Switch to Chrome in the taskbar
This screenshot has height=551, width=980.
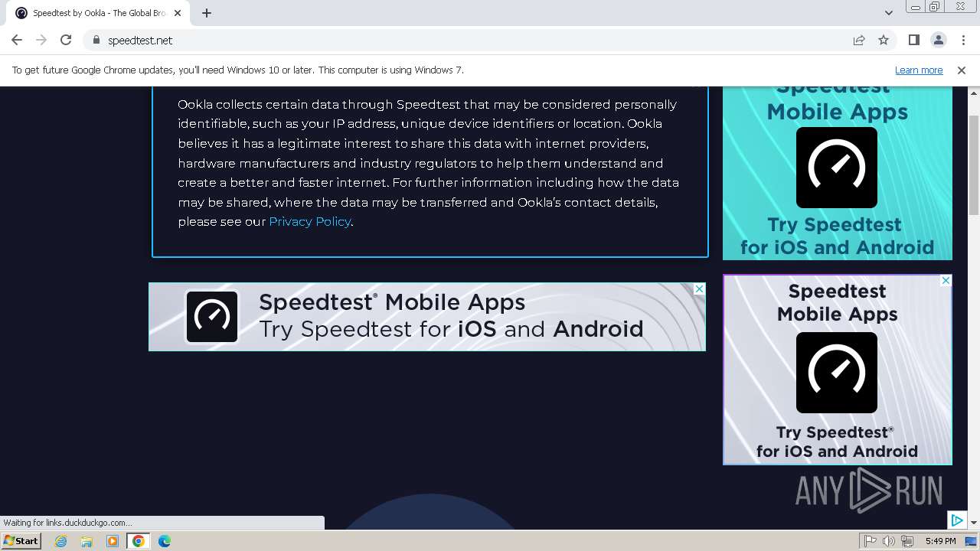[139, 541]
